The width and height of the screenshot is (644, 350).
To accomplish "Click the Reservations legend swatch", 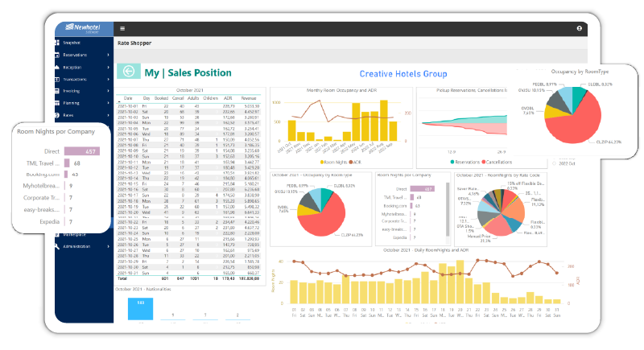I will (452, 162).
